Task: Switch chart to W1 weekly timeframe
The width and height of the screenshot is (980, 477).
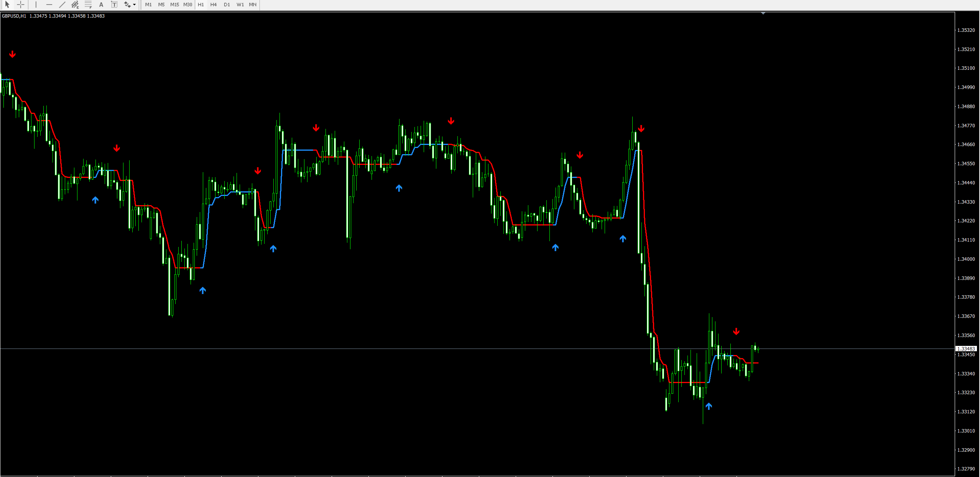Action: pos(240,5)
